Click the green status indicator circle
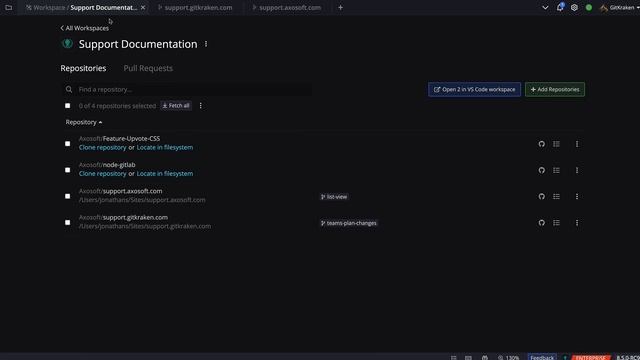Screen dimensions: 640x360 589,7
